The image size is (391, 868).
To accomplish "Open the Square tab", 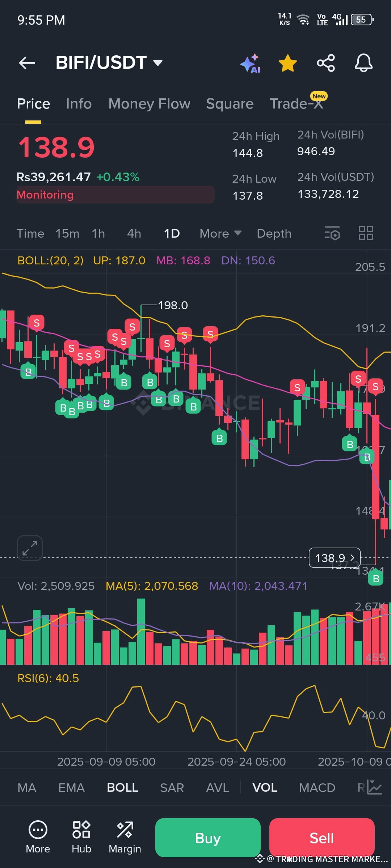I will [x=230, y=104].
